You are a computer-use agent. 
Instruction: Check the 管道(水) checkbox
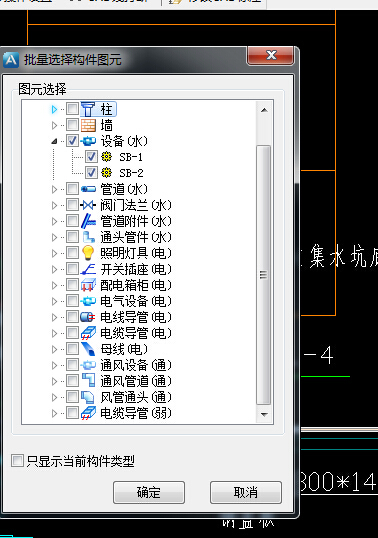[x=72, y=189]
